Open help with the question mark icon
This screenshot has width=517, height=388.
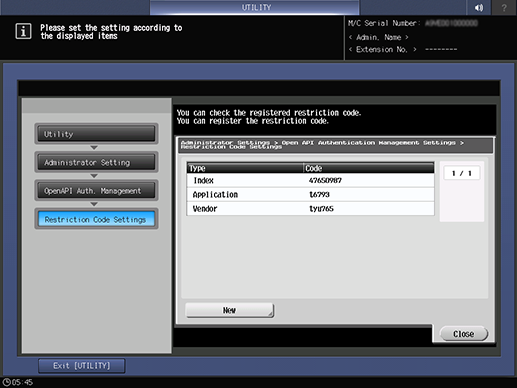tap(504, 7)
